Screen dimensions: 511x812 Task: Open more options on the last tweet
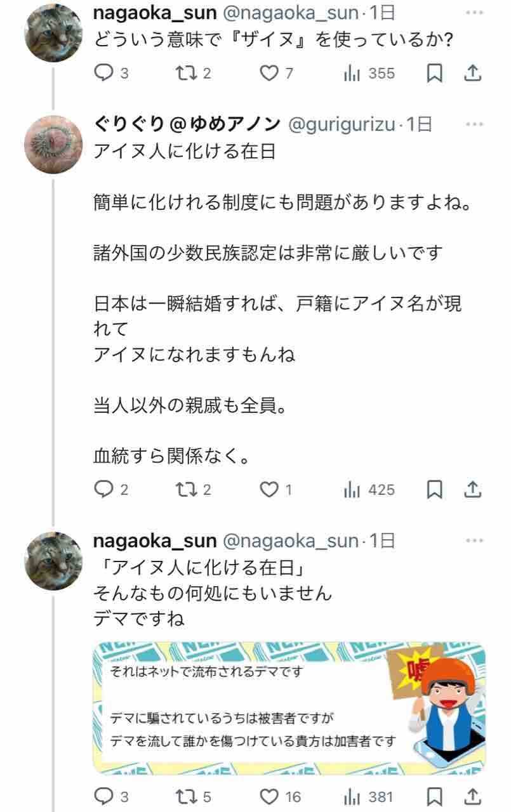(474, 541)
